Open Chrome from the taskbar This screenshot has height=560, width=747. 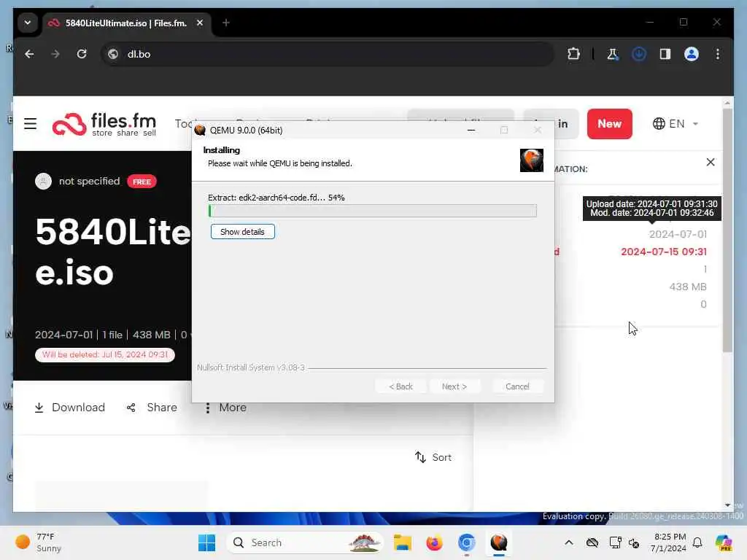click(466, 542)
